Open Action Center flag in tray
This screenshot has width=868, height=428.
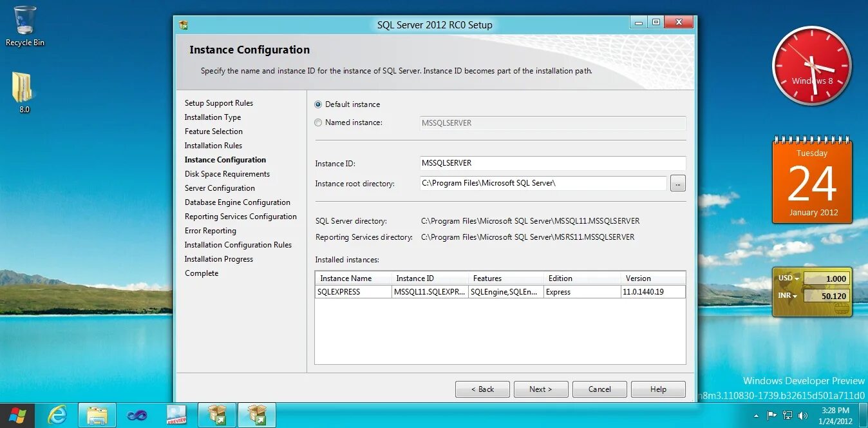point(772,416)
